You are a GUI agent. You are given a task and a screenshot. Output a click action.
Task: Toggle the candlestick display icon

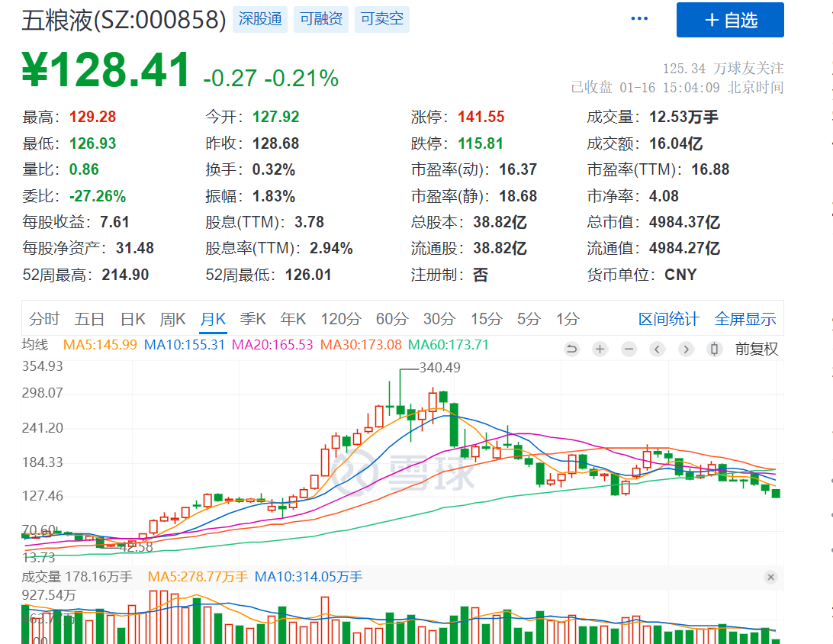(715, 349)
